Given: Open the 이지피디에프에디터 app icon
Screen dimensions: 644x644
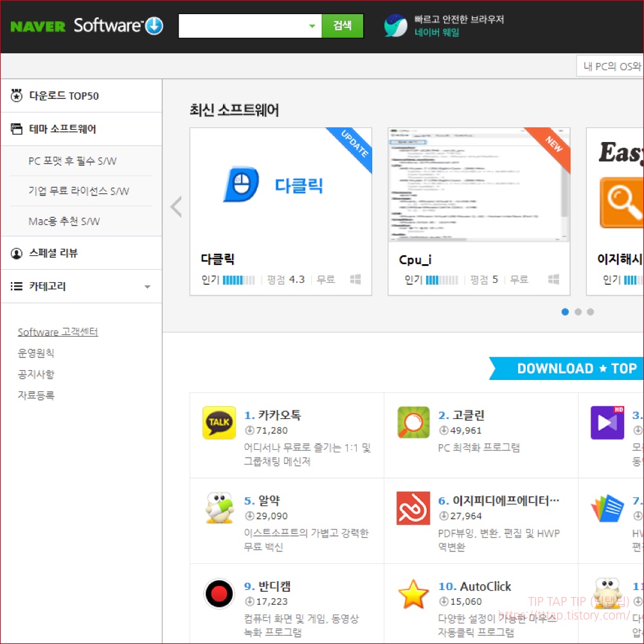Looking at the screenshot, I should (x=413, y=508).
